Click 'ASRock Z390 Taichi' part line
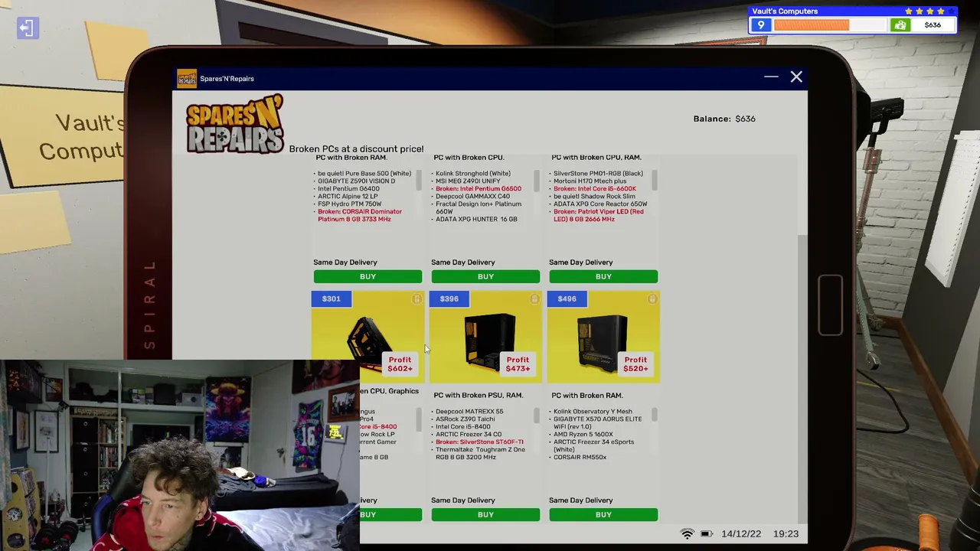 465,419
